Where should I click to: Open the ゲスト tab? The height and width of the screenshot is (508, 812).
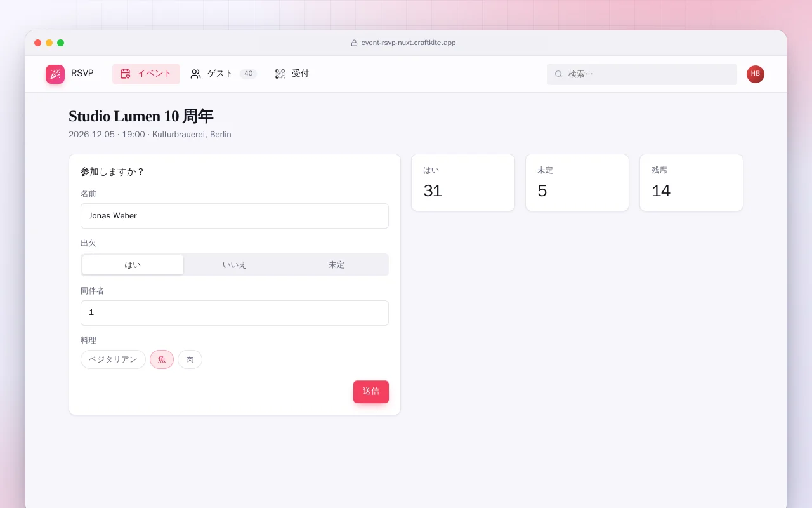223,74
